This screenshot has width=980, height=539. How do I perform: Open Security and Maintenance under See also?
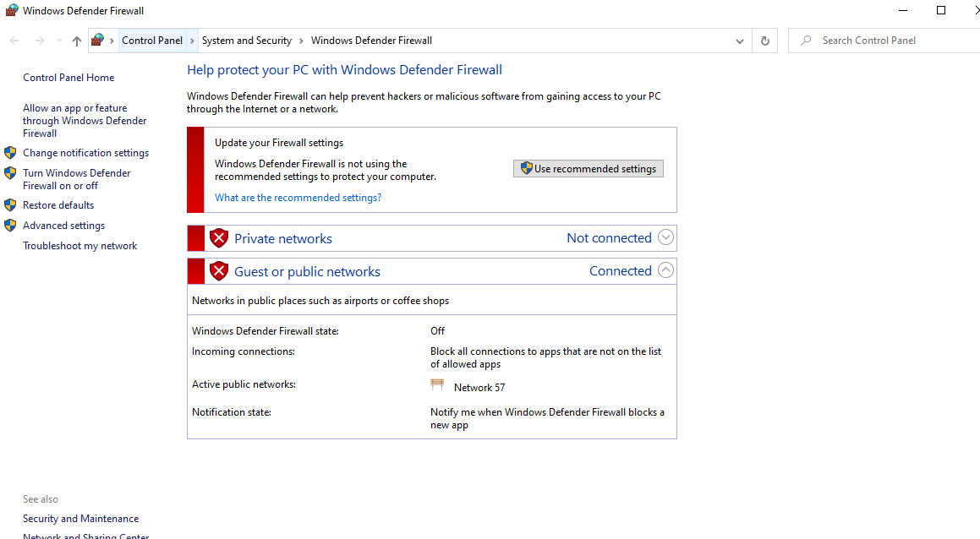tap(80, 519)
